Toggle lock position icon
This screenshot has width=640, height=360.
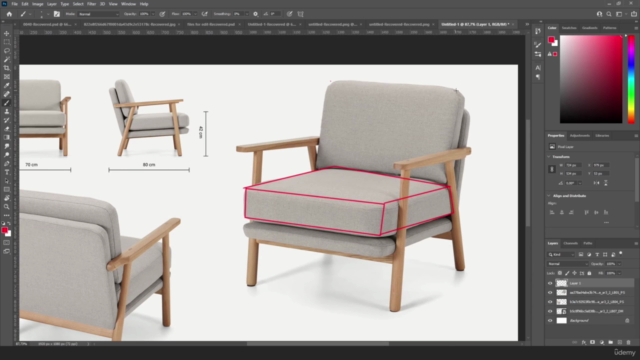[574, 273]
